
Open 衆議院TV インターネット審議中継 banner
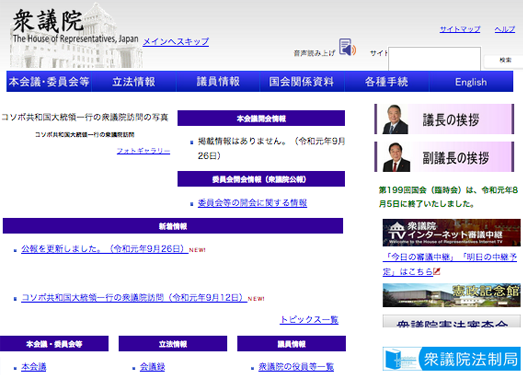[452, 233]
